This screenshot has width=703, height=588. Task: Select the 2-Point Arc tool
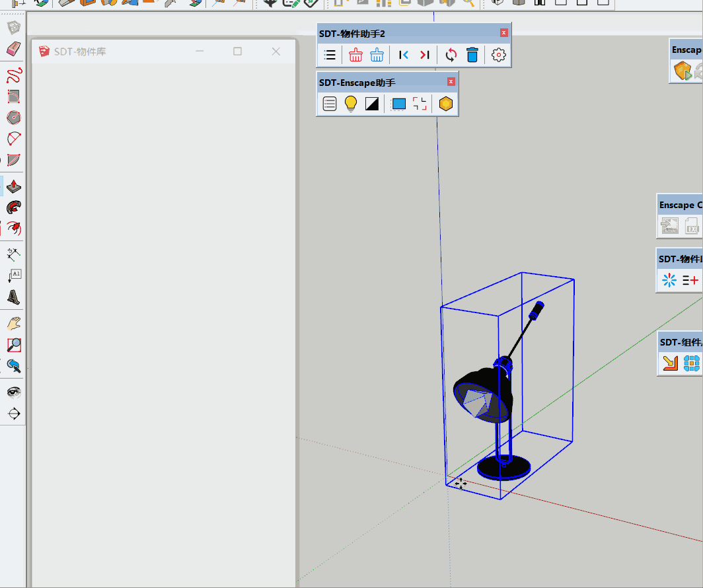tap(13, 139)
